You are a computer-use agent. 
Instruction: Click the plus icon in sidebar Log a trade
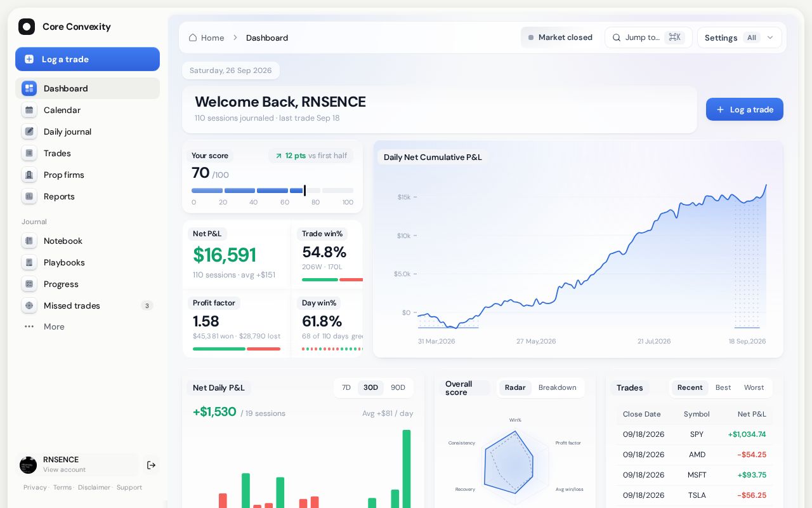point(29,59)
